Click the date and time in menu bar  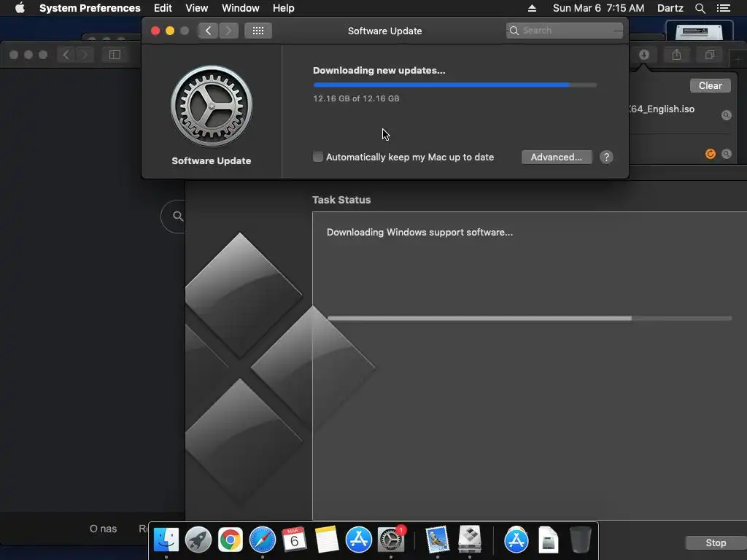pyautogui.click(x=598, y=8)
